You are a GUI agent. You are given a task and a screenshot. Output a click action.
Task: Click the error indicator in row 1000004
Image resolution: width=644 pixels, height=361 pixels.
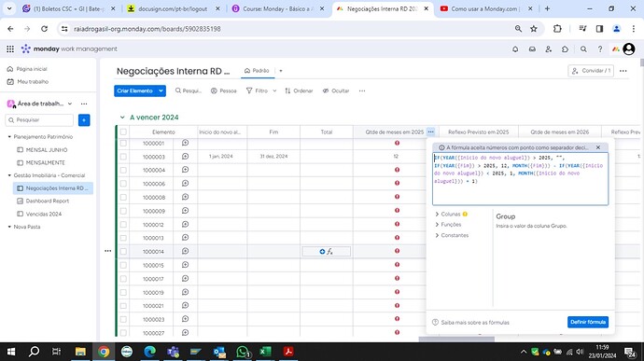[x=397, y=170]
